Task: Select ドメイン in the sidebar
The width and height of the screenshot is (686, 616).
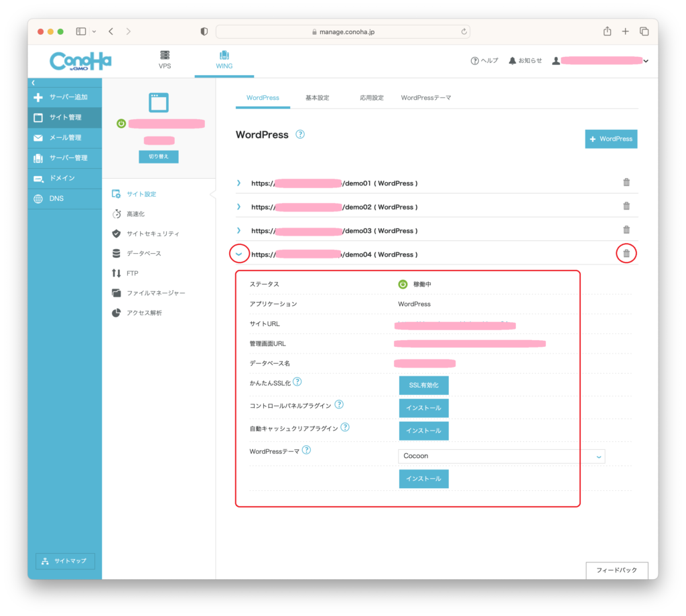Action: (65, 178)
